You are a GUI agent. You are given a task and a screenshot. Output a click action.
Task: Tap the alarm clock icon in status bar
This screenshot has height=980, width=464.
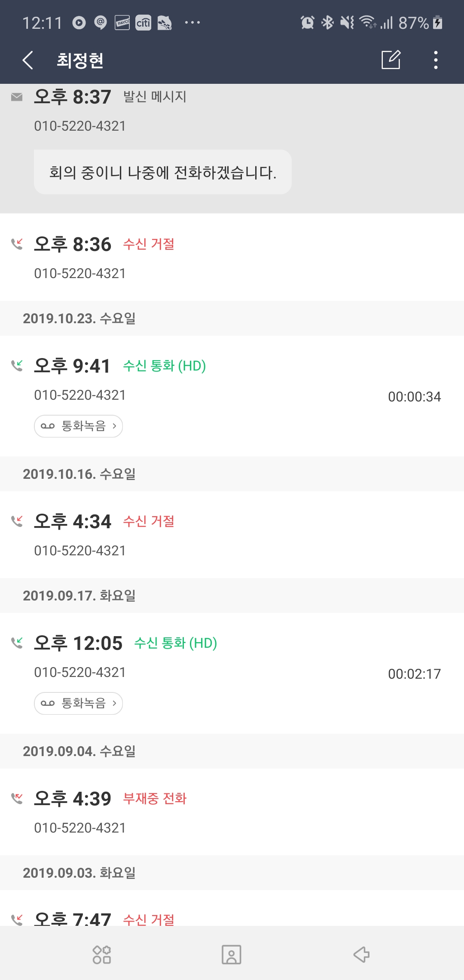(x=307, y=22)
